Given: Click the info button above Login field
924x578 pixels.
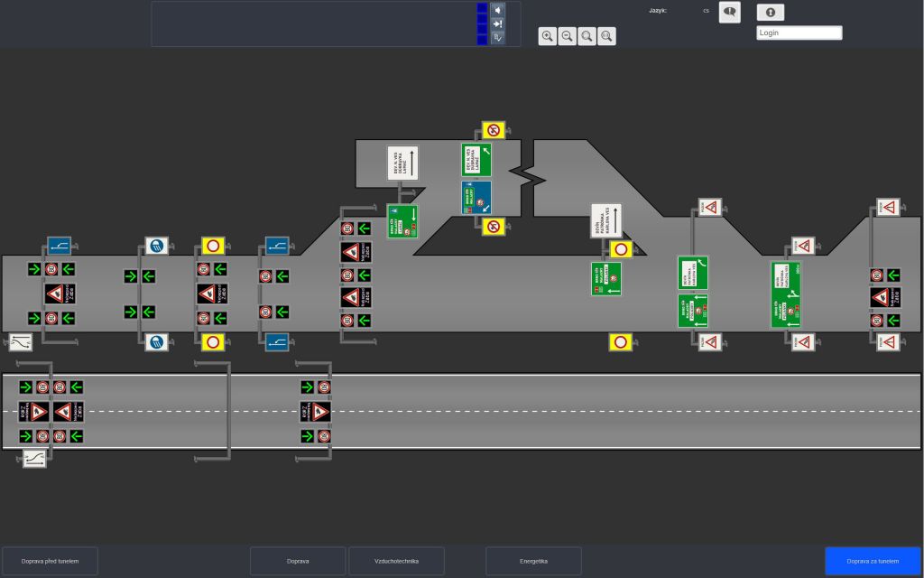Looking at the screenshot, I should click(770, 13).
